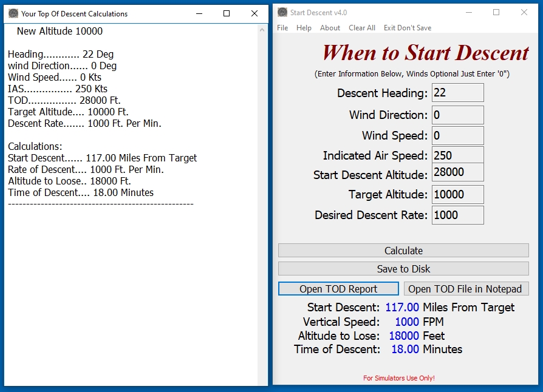Click the Indicated Air Speed field
The width and height of the screenshot is (543, 392).
(457, 155)
